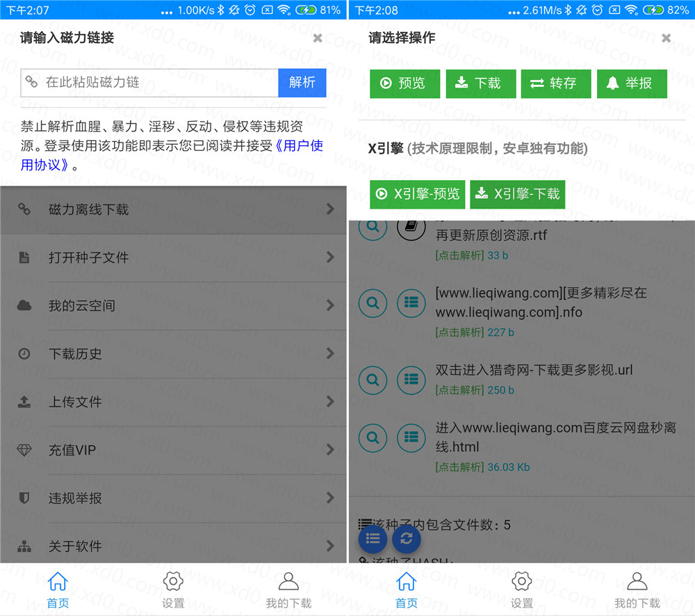The image size is (695, 616).
Task: Click the X引擎-下载 button
Action: (517, 194)
